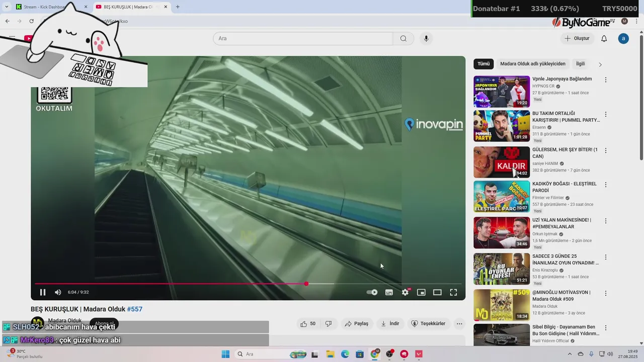Open Vpnle Japonyaya Bağlandım thumbnail
644x362 pixels.
(502, 92)
